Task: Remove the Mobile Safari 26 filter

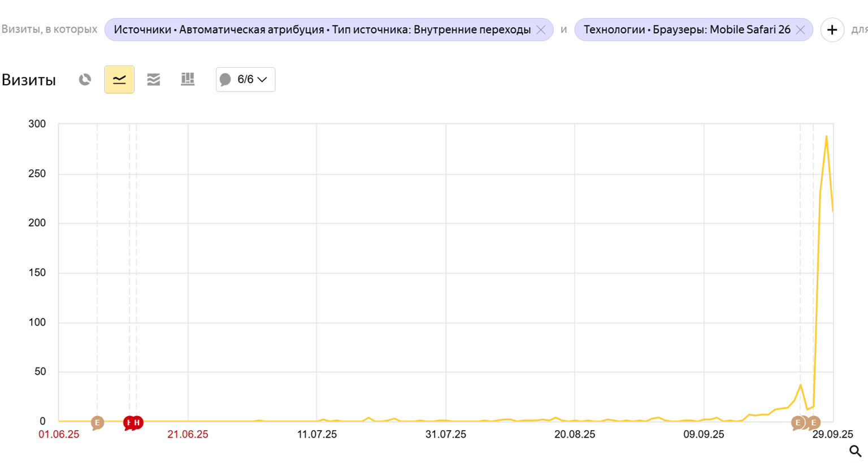Action: click(x=800, y=30)
